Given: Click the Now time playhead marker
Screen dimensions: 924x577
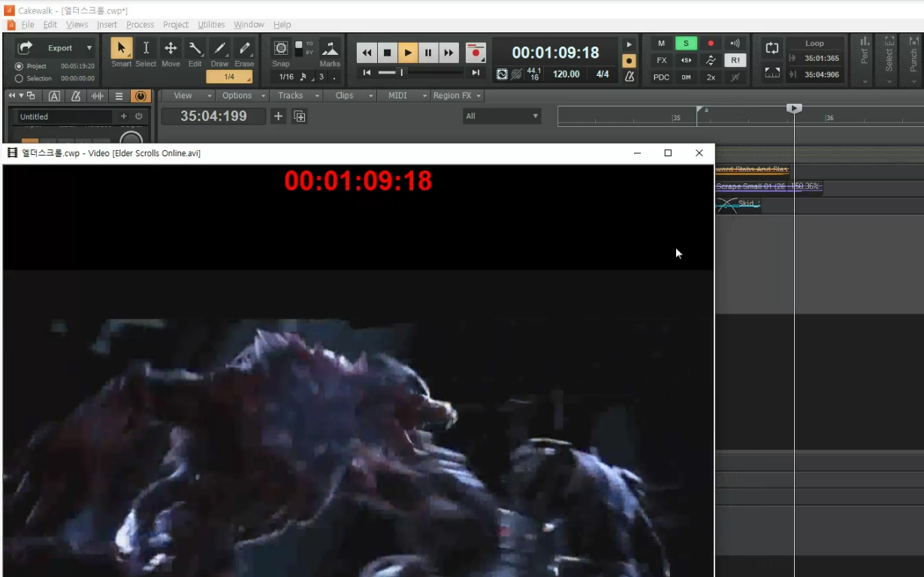Looking at the screenshot, I should [794, 109].
